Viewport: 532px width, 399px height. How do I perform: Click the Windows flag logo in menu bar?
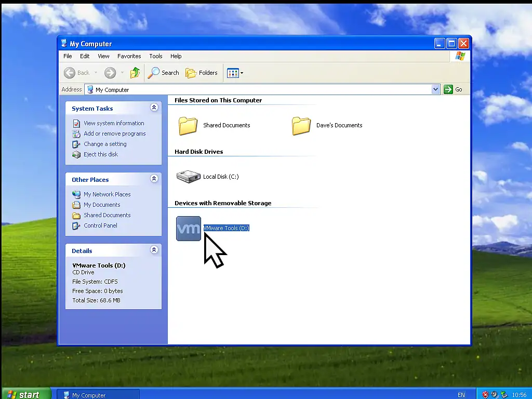point(460,56)
